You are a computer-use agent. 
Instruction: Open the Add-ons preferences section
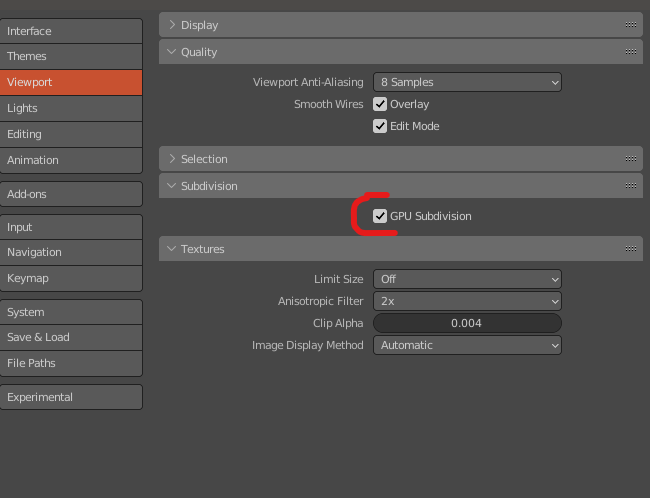point(71,194)
